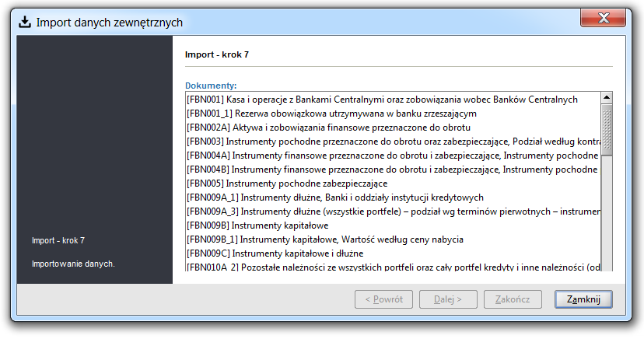Select the [FBN009A_3] Instrumenty dłużne row
This screenshot has height=339, width=644.
393,211
